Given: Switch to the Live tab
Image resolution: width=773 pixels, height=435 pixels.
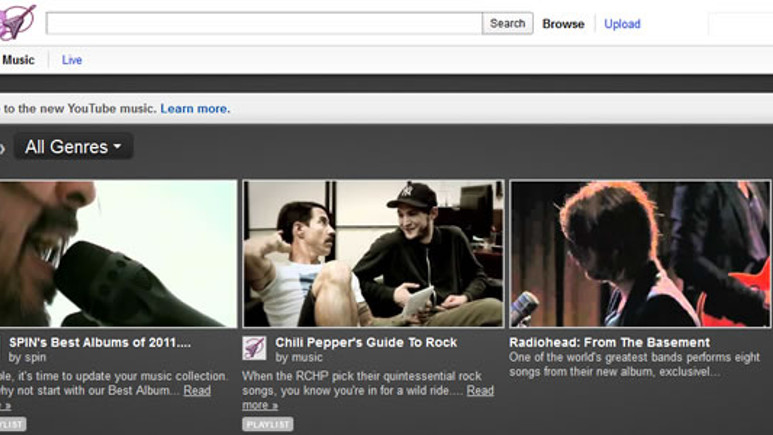Looking at the screenshot, I should click(x=71, y=60).
